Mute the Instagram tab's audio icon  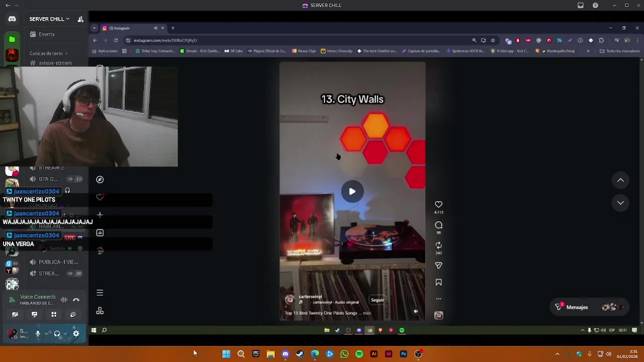(155, 28)
